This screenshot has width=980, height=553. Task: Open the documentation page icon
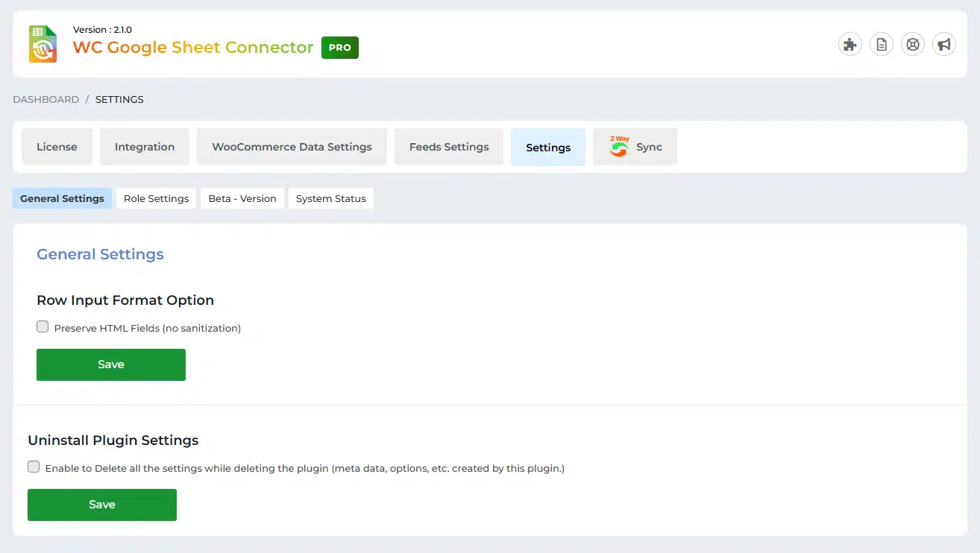pos(881,45)
